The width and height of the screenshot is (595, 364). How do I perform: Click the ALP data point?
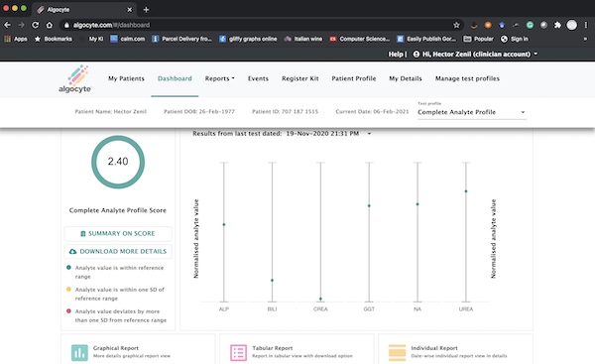[x=224, y=225]
